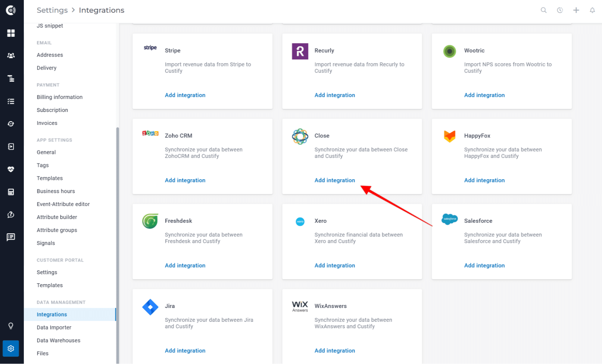
Task: Open General app settings
Action: [x=46, y=152]
